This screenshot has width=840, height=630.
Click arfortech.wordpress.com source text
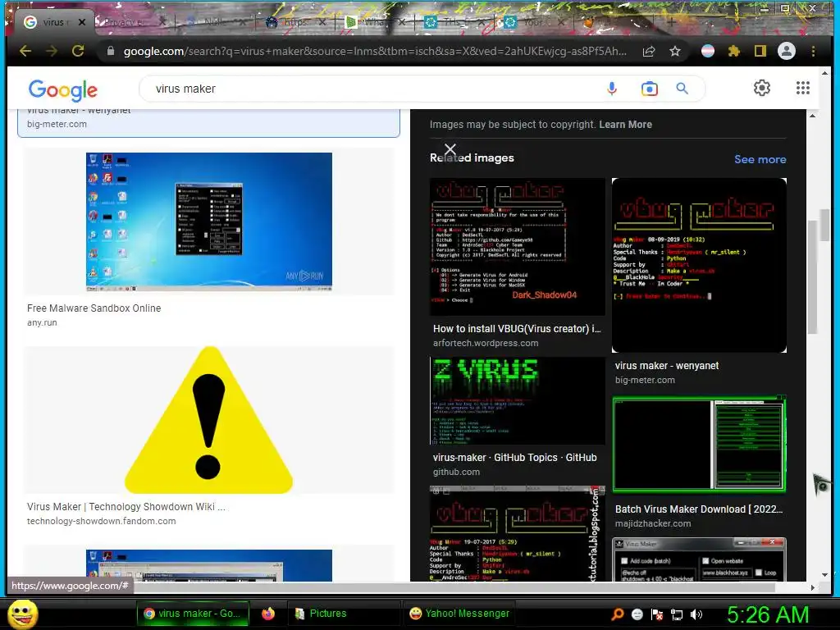486,343
